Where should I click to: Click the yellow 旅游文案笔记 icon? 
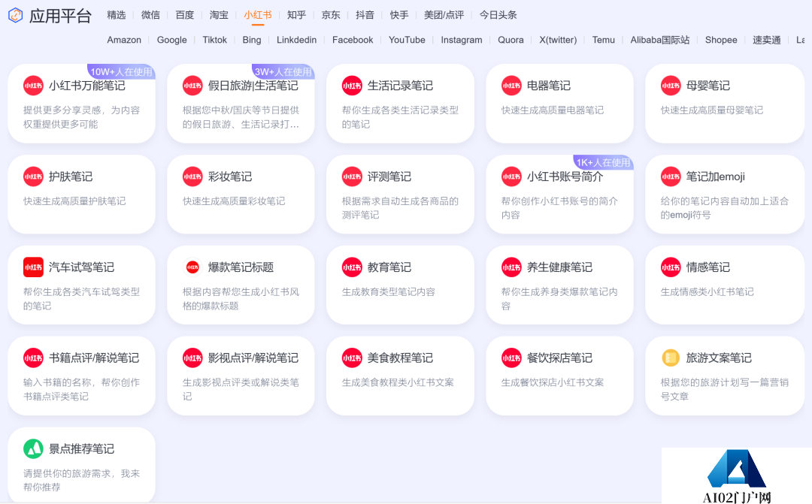tap(671, 358)
